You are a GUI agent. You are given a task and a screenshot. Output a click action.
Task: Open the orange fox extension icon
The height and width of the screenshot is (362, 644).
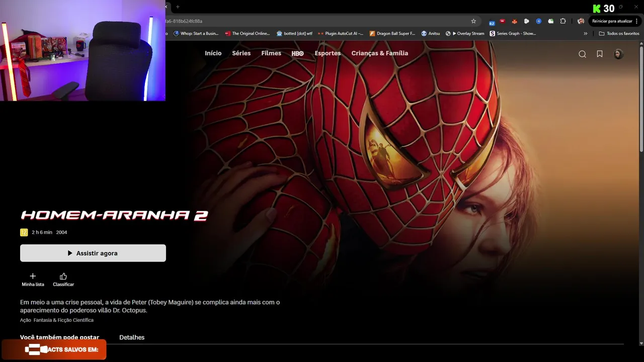pos(514,21)
